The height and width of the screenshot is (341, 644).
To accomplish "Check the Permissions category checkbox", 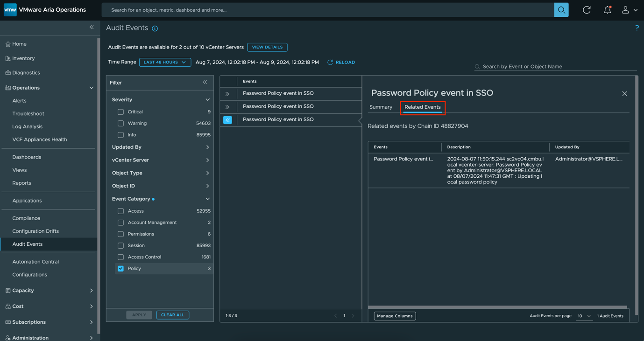I will [x=120, y=234].
